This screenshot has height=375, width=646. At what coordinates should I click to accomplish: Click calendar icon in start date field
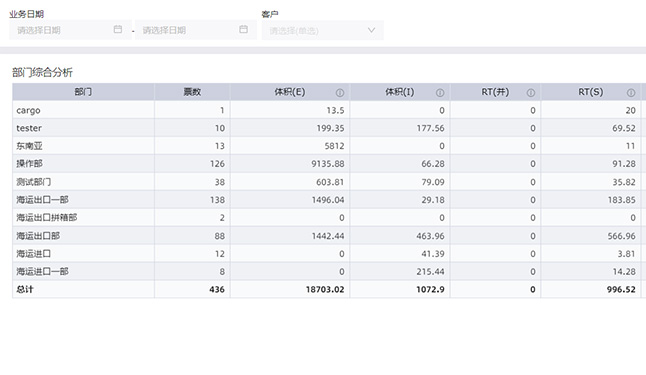coord(118,29)
